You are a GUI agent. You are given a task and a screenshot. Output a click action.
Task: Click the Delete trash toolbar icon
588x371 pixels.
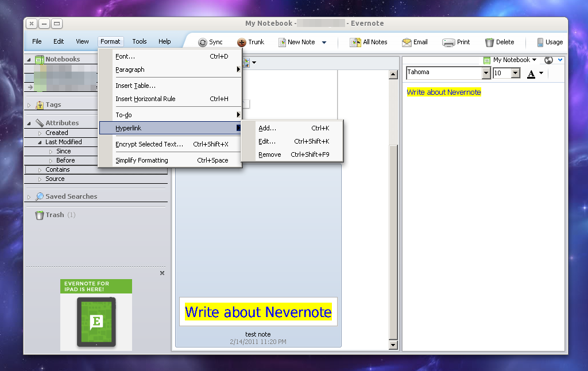[489, 42]
